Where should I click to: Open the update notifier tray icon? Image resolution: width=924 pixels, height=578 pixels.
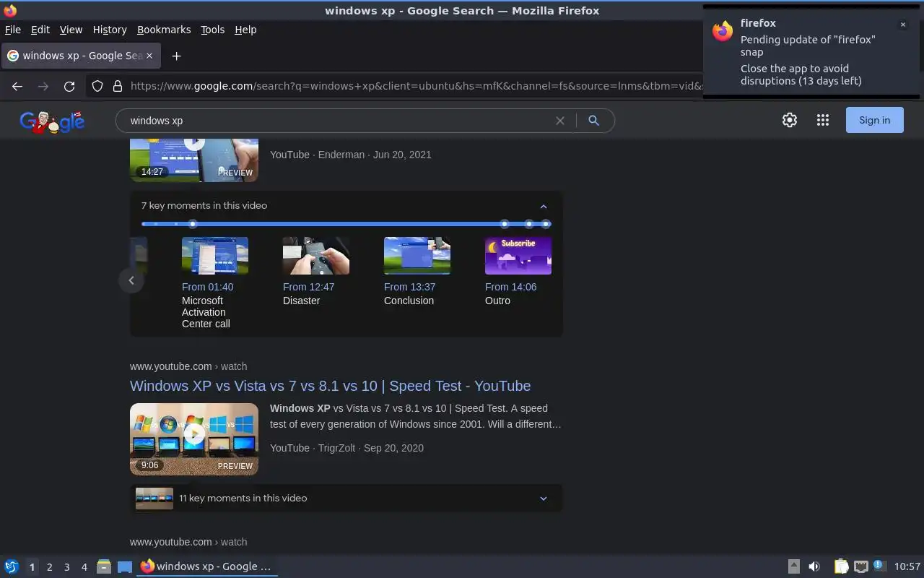879,566
